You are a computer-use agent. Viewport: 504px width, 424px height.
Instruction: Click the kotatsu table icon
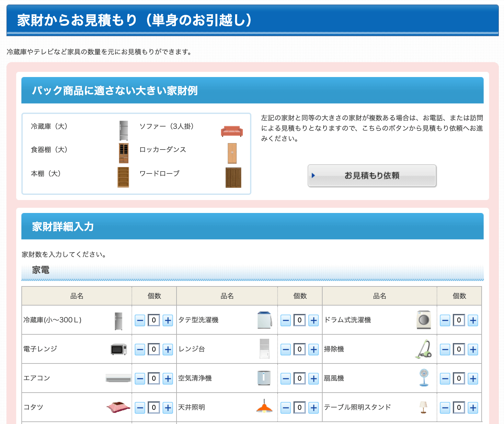[x=119, y=407]
